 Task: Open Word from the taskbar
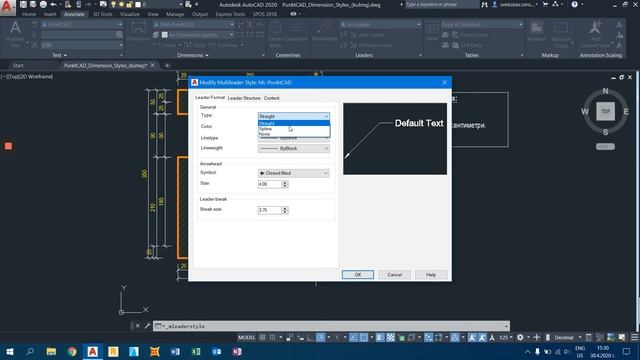tap(175, 351)
